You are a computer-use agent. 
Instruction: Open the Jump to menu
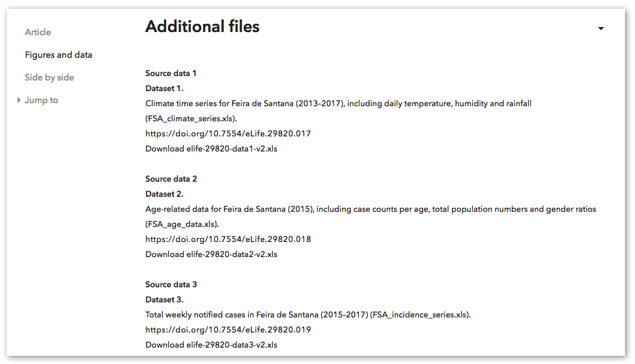click(x=41, y=100)
